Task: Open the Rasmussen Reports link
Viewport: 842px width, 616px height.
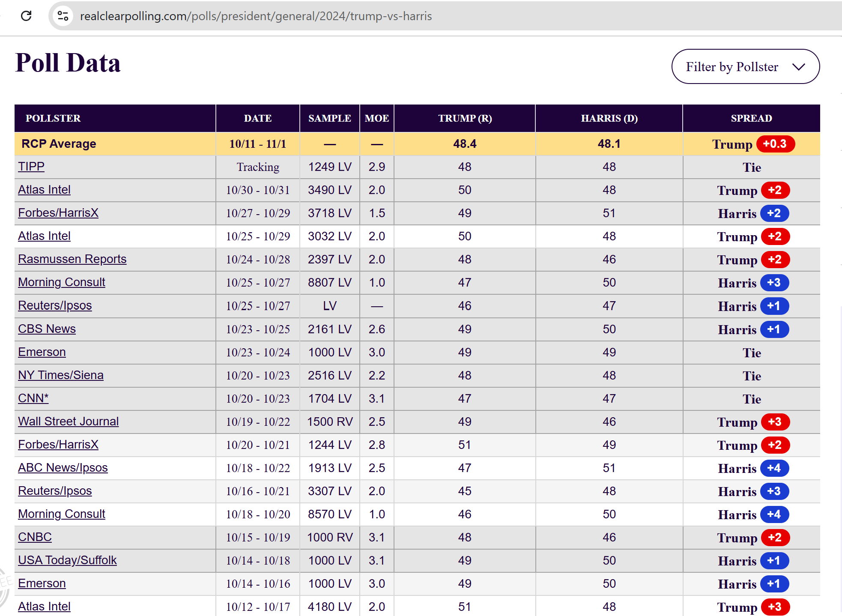Action: 72,259
